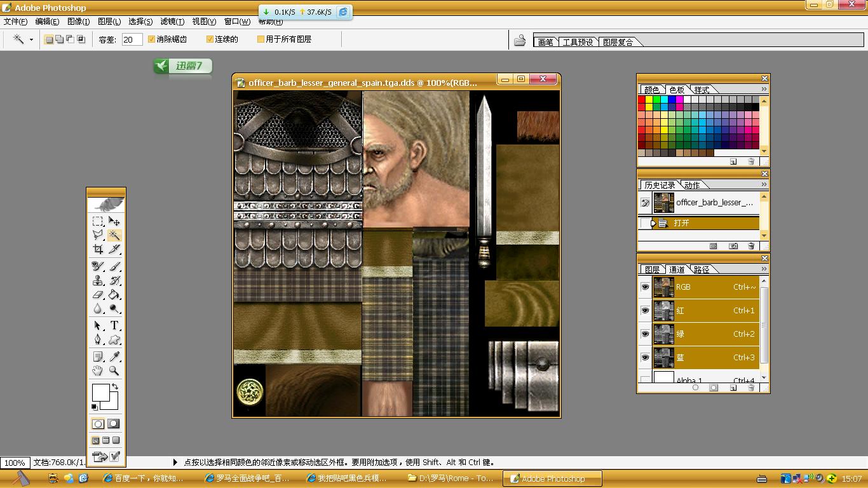The width and height of the screenshot is (868, 488).
Task: Expand the channels panel options menu
Action: [x=764, y=269]
